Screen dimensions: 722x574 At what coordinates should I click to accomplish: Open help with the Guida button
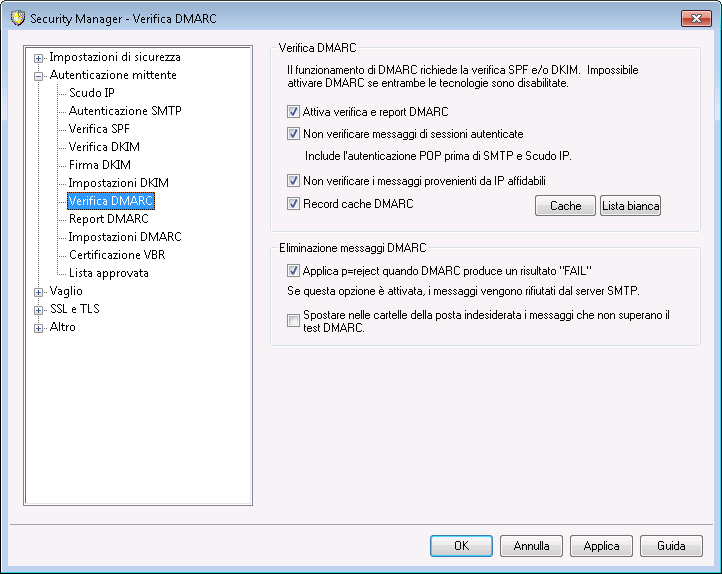pyautogui.click(x=671, y=546)
